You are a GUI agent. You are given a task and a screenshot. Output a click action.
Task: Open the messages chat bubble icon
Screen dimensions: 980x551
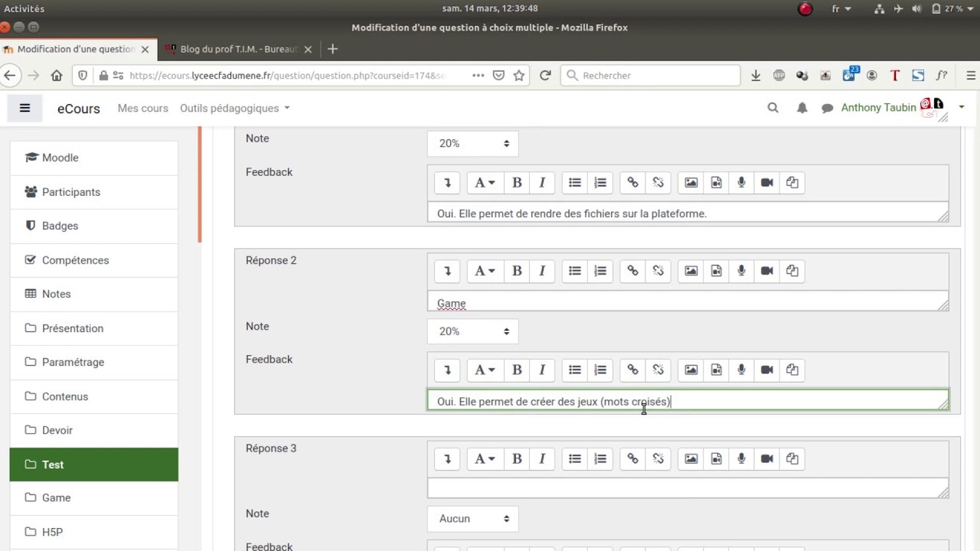[x=827, y=108]
